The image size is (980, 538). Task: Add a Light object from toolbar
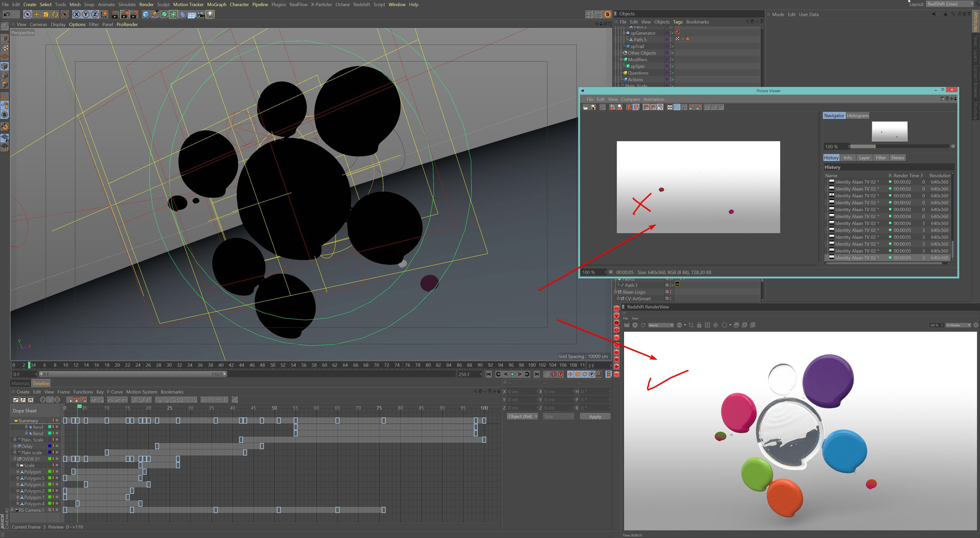(x=210, y=15)
